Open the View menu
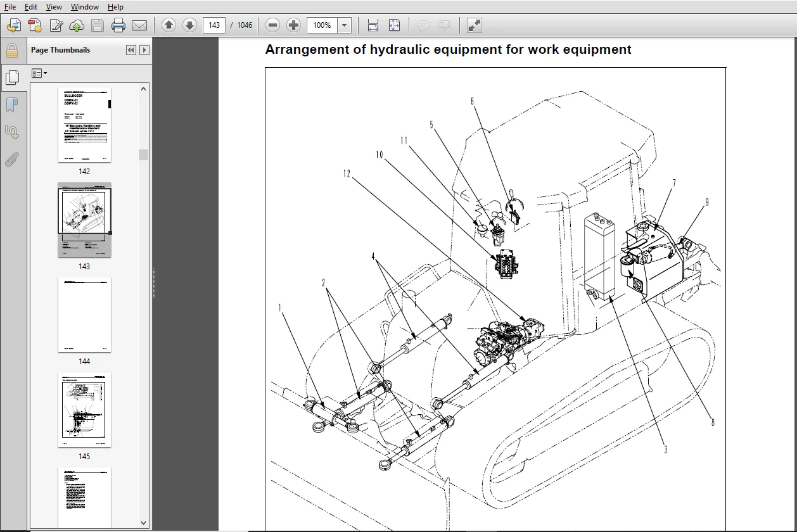This screenshot has width=797, height=532. click(54, 7)
